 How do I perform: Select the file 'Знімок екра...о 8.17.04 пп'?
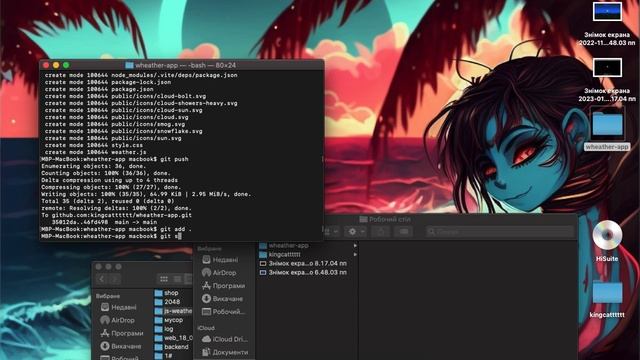308,264
